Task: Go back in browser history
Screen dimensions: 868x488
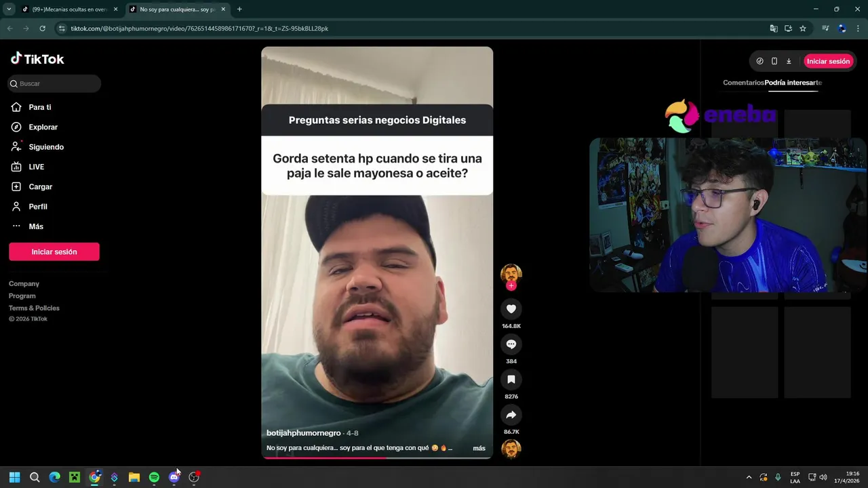Action: (x=9, y=28)
